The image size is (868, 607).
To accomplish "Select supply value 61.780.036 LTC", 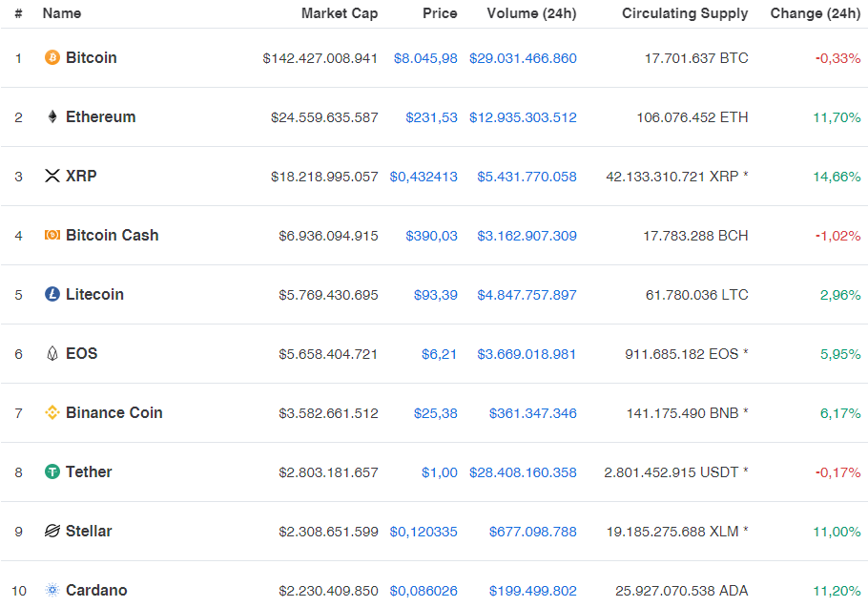I will [x=697, y=295].
